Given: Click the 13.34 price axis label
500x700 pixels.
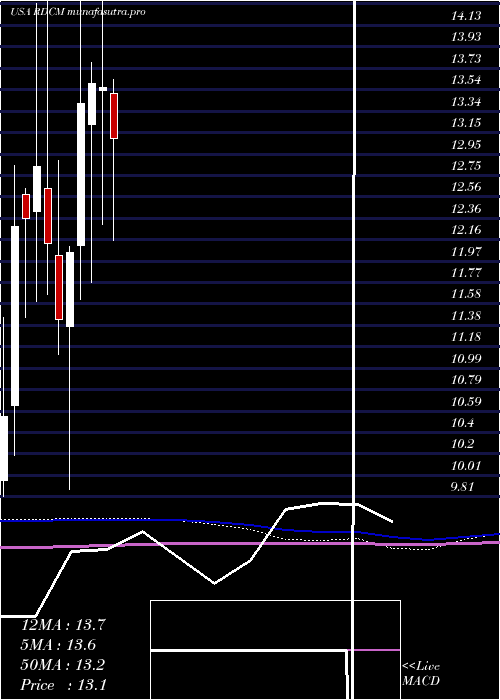Looking at the screenshot, I should [466, 102].
